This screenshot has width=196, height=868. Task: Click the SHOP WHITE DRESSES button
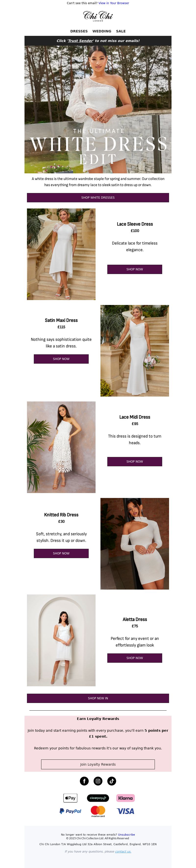[98, 197]
